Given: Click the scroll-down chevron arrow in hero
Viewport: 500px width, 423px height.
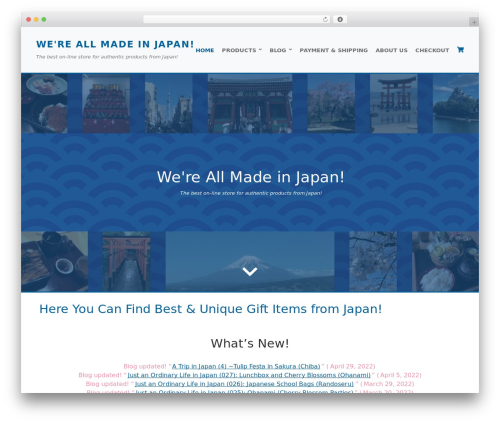Looking at the screenshot, I should [x=250, y=271].
